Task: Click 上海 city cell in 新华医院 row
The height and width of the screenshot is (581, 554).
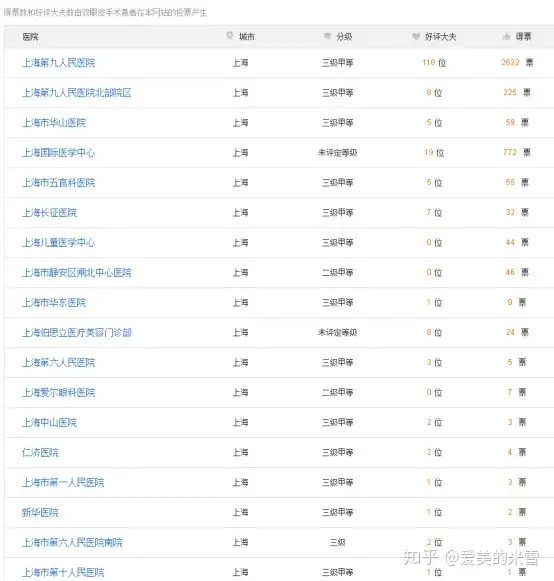Action: pyautogui.click(x=240, y=512)
